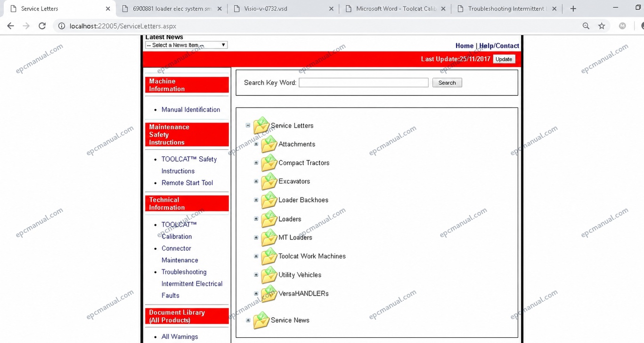Open the TOOLCAT Calibration link
The image size is (644, 343).
point(179,230)
